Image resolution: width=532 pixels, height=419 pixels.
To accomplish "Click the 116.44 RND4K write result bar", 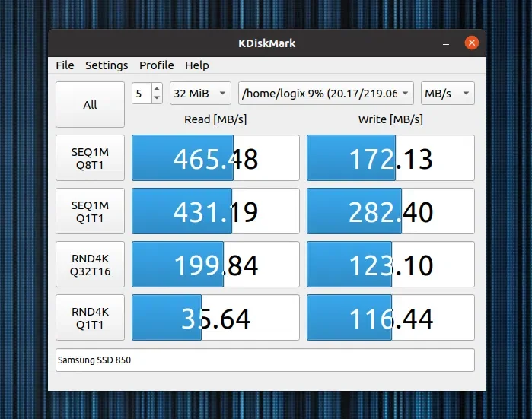I will [390, 318].
